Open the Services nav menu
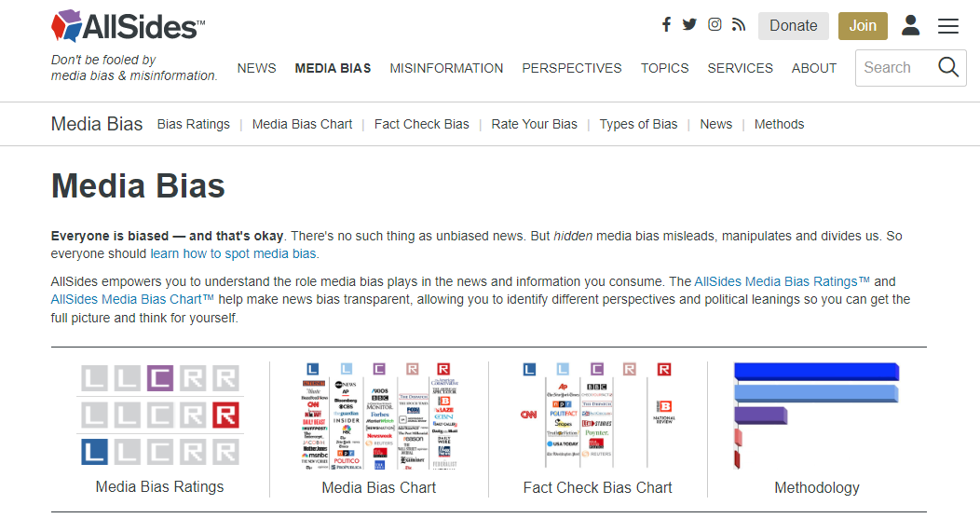Screen dimensions: 980x518 (740, 68)
